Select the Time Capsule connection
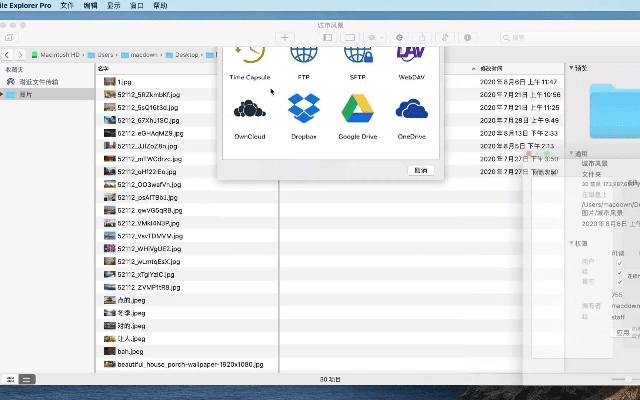 [x=249, y=55]
